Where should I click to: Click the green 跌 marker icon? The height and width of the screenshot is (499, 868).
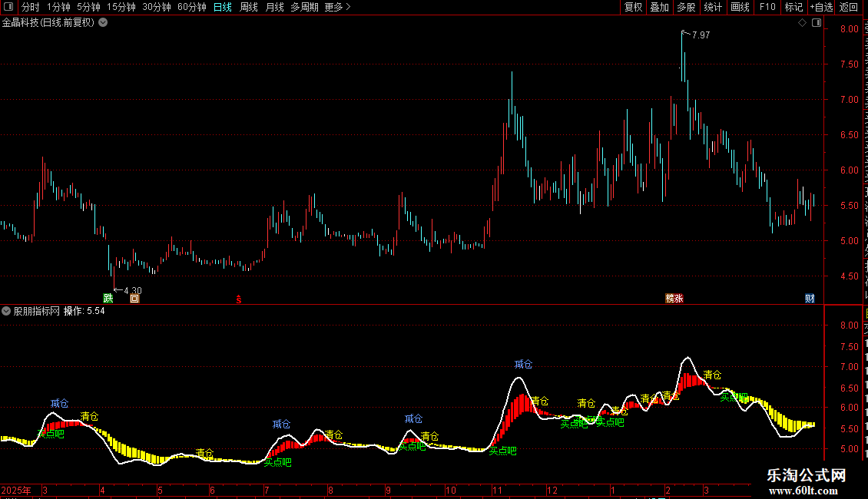(x=108, y=298)
